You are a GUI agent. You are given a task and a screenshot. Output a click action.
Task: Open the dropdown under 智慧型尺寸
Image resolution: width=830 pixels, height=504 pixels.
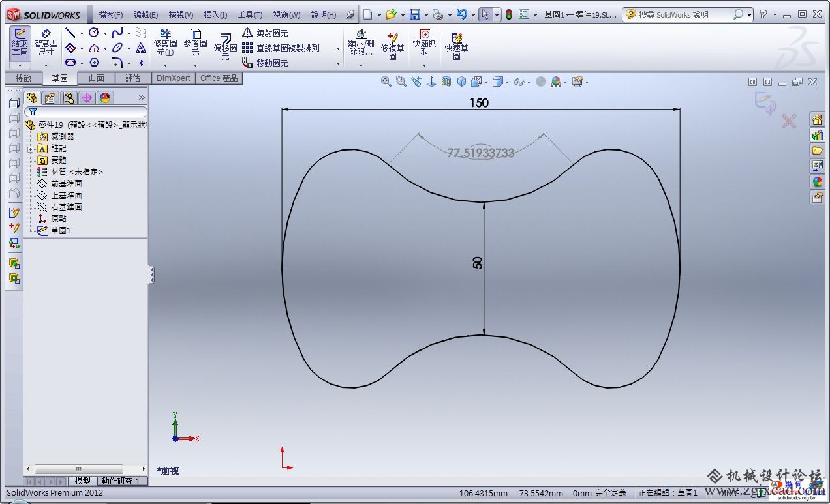point(46,65)
